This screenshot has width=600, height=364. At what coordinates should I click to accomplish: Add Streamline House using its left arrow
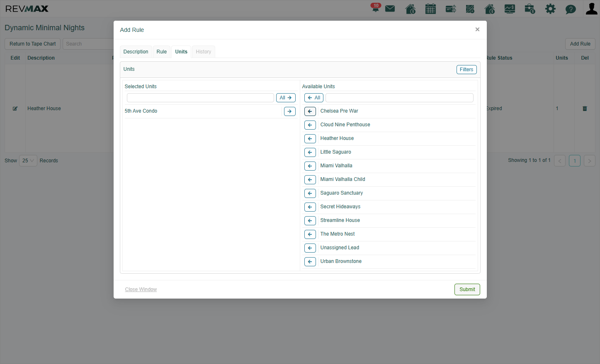click(310, 220)
